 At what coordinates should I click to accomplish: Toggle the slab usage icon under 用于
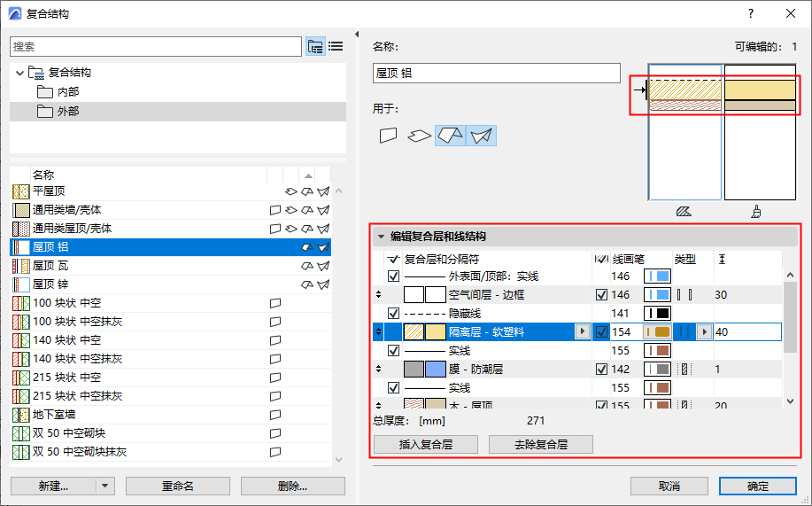[420, 136]
